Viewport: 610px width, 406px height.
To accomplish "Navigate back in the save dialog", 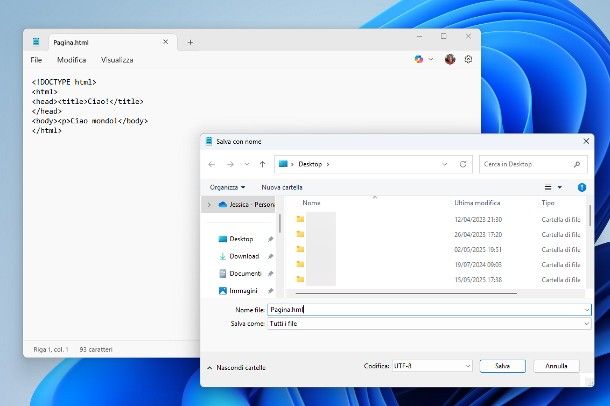I will 212,163.
